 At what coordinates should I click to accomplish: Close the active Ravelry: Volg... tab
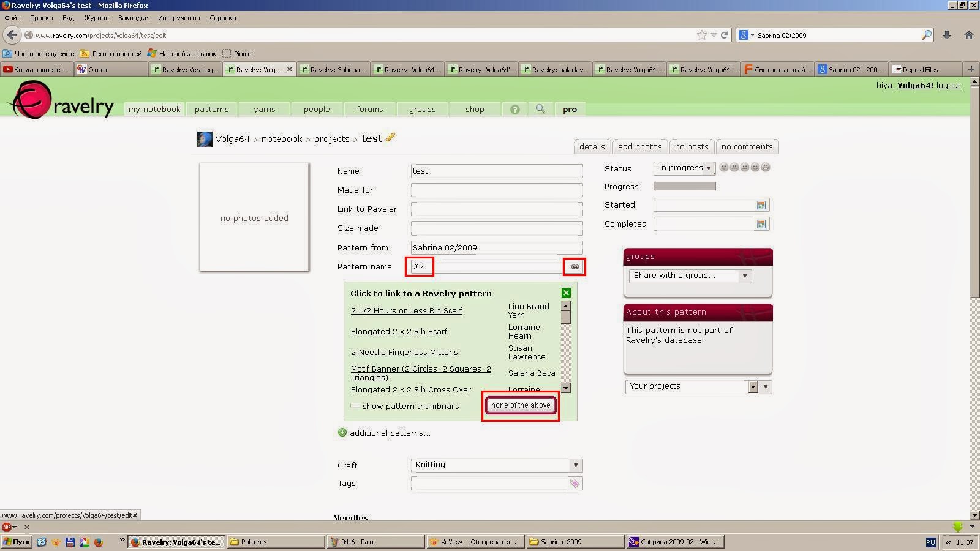(290, 69)
